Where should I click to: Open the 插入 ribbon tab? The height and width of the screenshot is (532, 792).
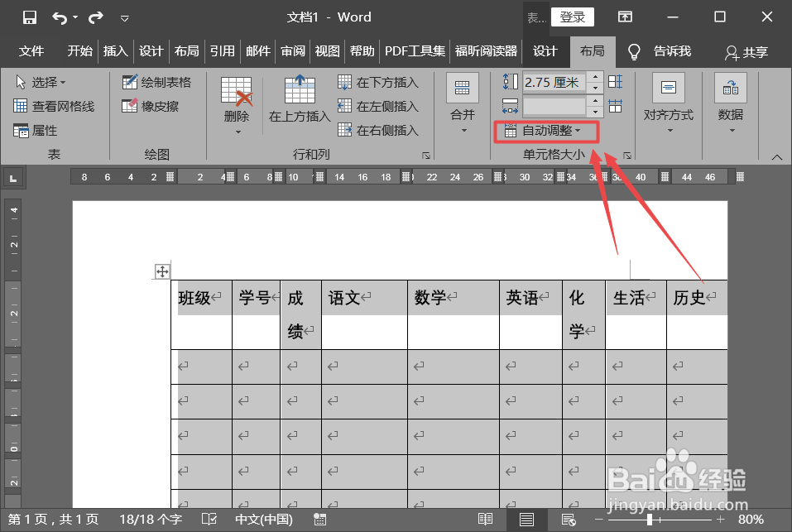pyautogui.click(x=115, y=51)
